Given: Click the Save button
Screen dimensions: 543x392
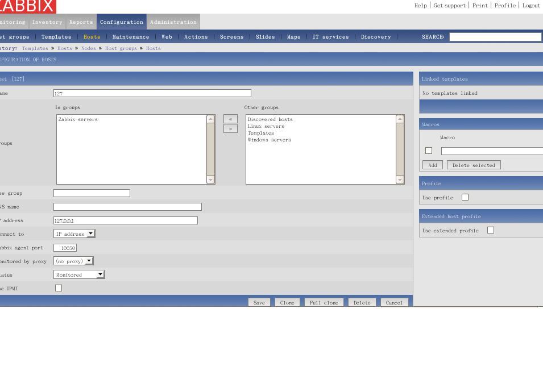Looking at the screenshot, I should pyautogui.click(x=259, y=302).
